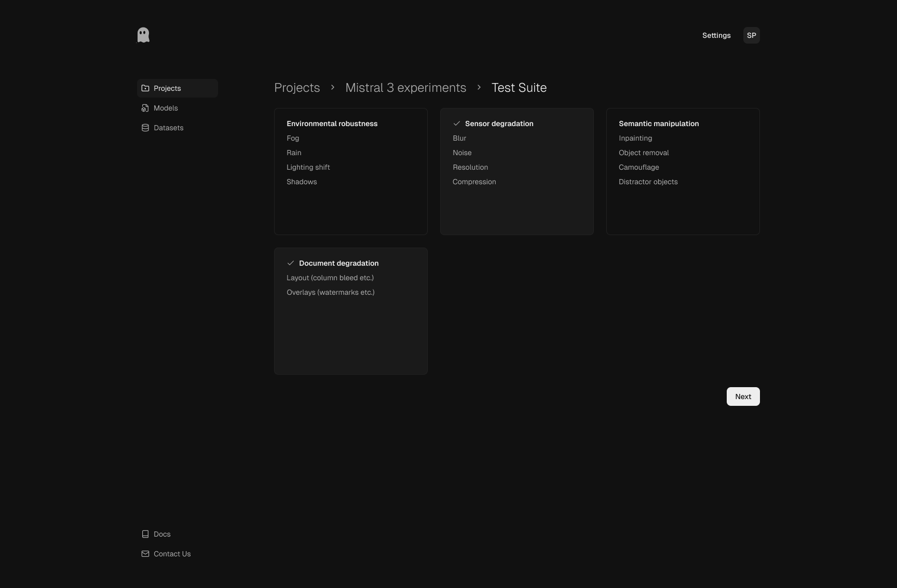This screenshot has height=588, width=897.
Task: Click the ghost app logo
Action: point(143,35)
